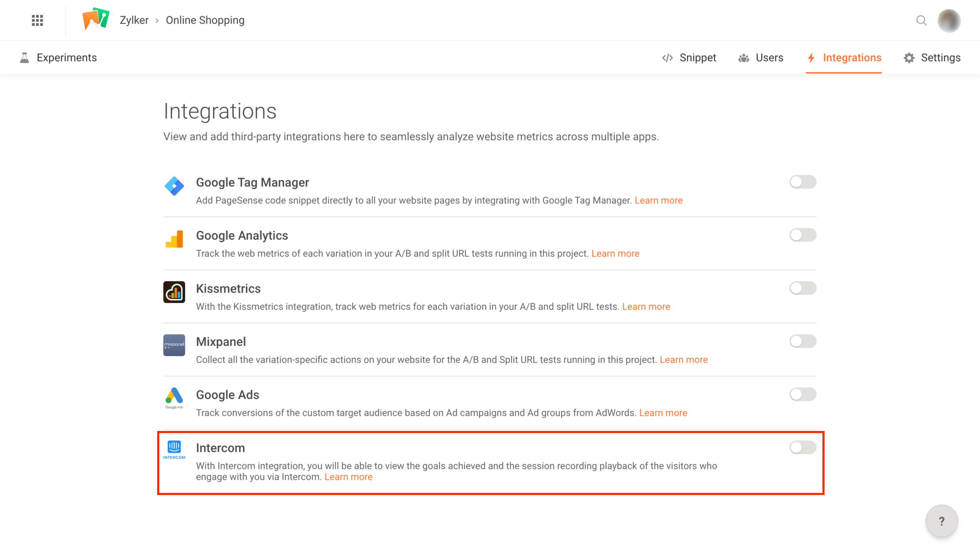
Task: Click the Kissmetrics logo
Action: [174, 292]
